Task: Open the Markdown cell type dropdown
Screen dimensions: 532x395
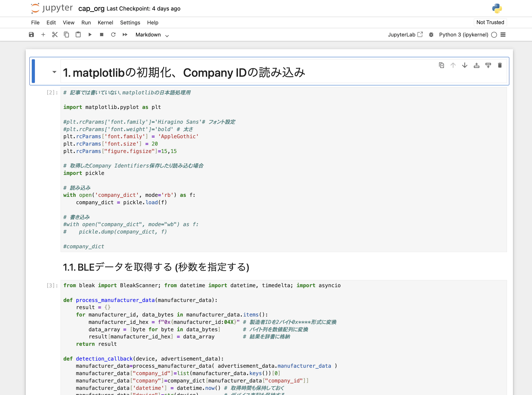Action: (x=152, y=35)
